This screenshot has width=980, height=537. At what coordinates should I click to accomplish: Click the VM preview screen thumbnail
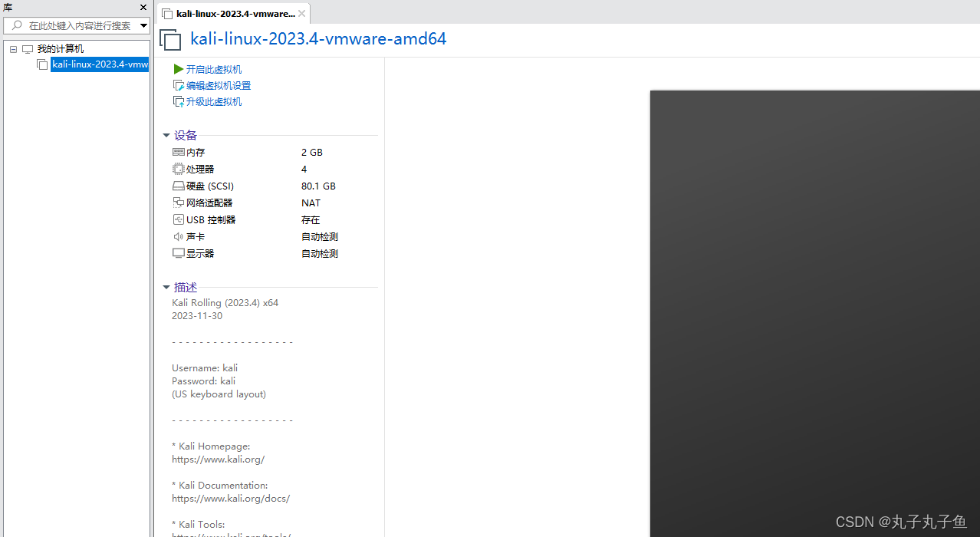[815, 314]
